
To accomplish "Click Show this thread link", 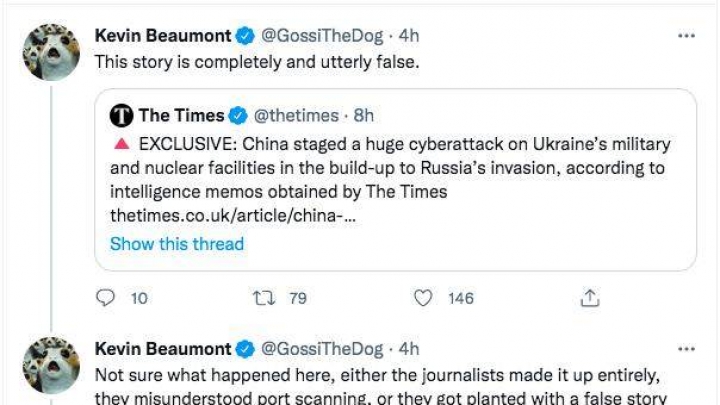I will pos(176,244).
